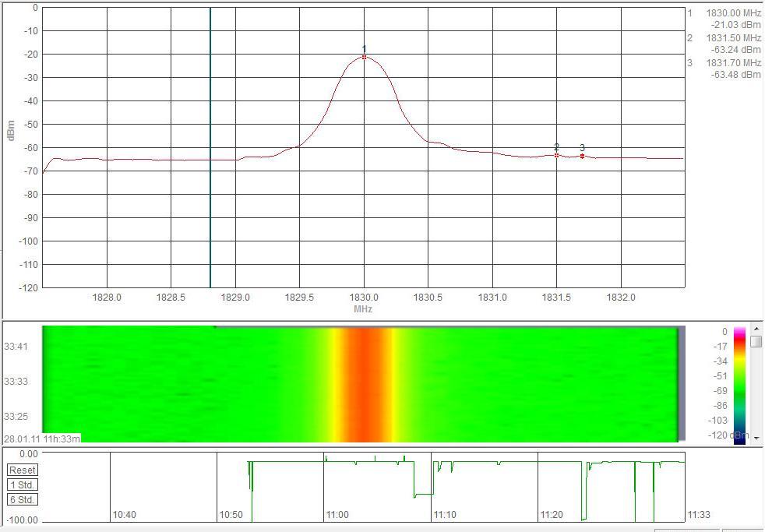765x532 pixels.
Task: Click the 10:50 history time label
Action: click(231, 514)
